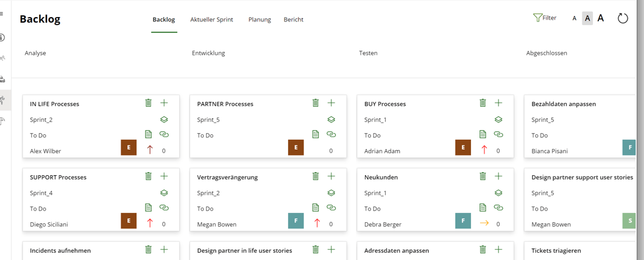Click link icon on Vertragsverängerung card
This screenshot has width=644, height=260.
coord(331,208)
